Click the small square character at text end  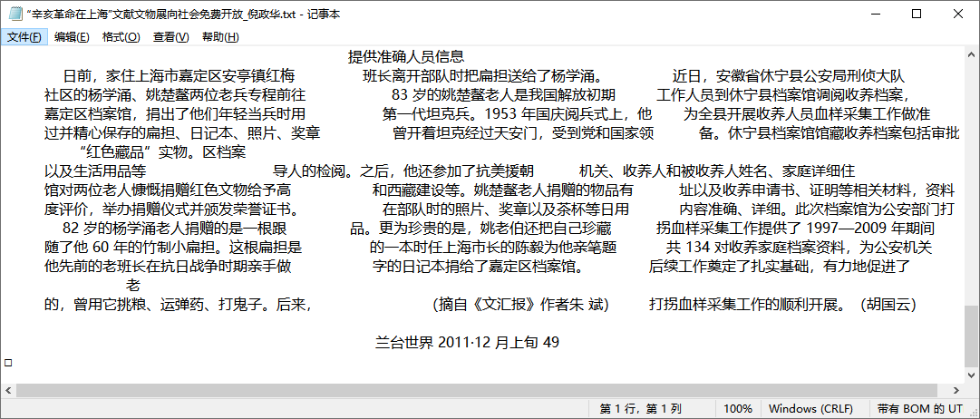pos(7,362)
